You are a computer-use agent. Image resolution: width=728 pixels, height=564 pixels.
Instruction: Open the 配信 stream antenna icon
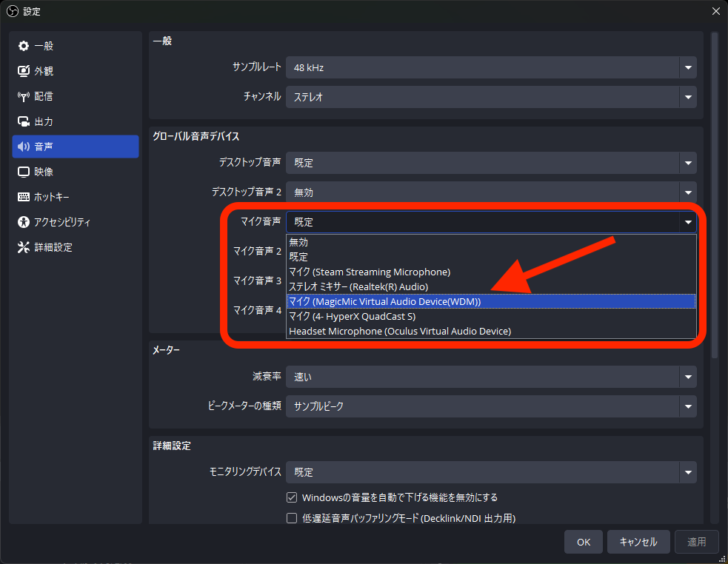point(23,96)
